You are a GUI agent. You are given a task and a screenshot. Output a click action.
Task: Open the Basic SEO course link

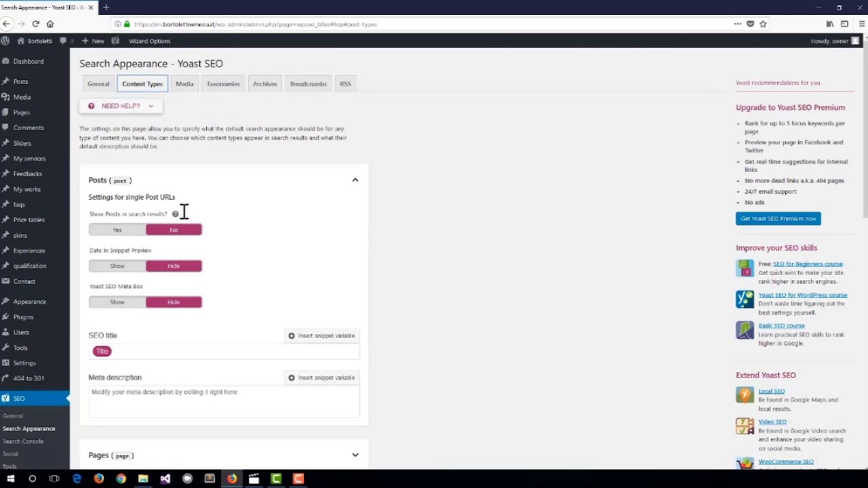tap(781, 325)
